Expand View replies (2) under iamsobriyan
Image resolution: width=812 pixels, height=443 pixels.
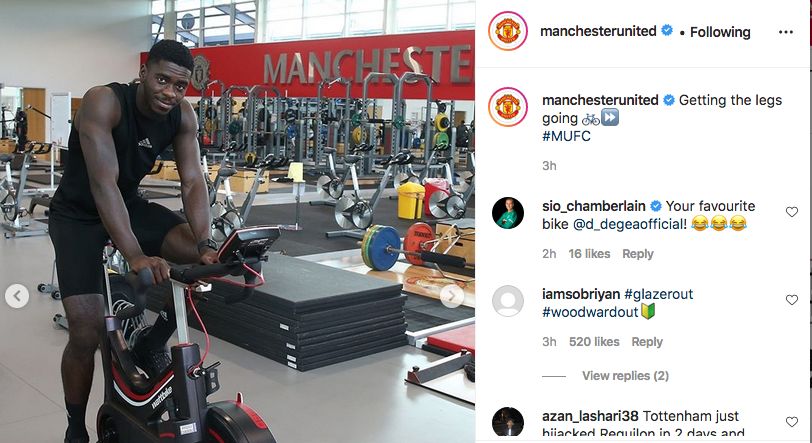(x=625, y=376)
